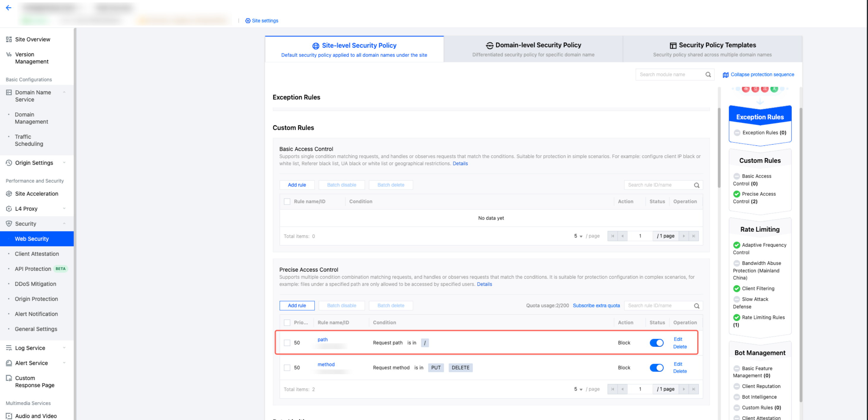Screen dimensions: 868x420
Task: Toggle off the method rule status
Action: pos(656,368)
